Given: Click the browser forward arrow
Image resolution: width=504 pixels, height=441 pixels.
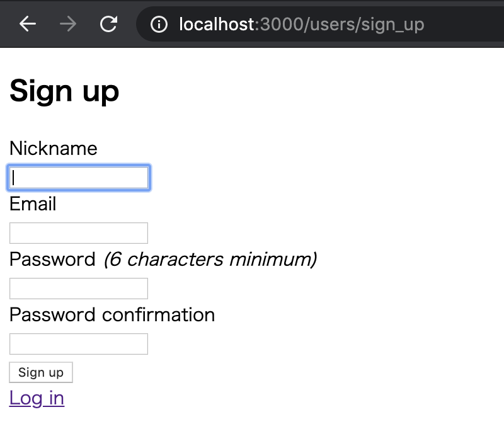Looking at the screenshot, I should tap(68, 24).
